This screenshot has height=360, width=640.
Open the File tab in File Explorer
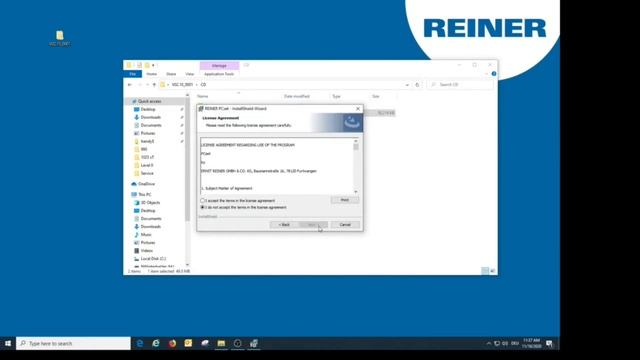coord(133,74)
